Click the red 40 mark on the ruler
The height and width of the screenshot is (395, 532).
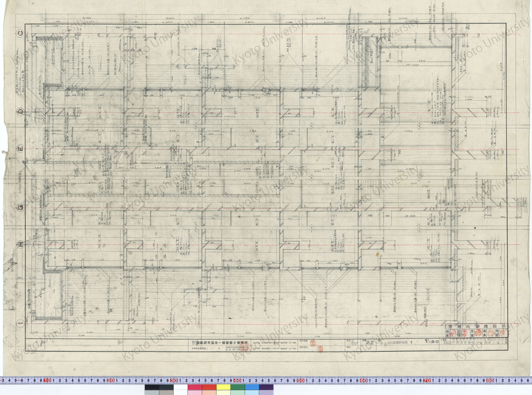coord(237,380)
